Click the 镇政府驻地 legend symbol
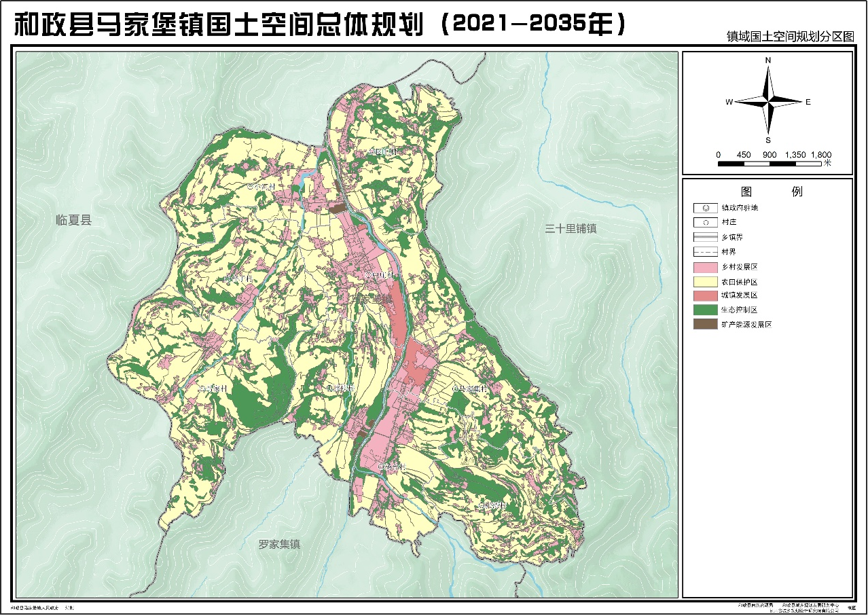Image resolution: width=868 pixels, height=616 pixels. 706,208
